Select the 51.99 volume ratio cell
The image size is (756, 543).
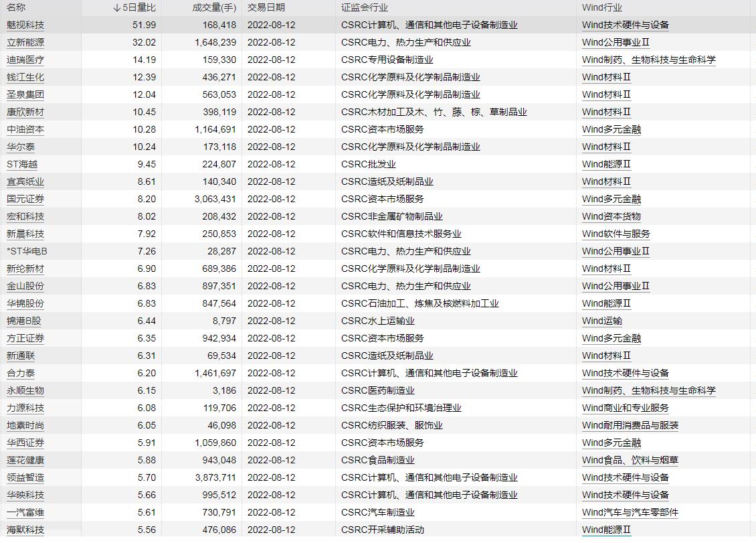coord(144,25)
